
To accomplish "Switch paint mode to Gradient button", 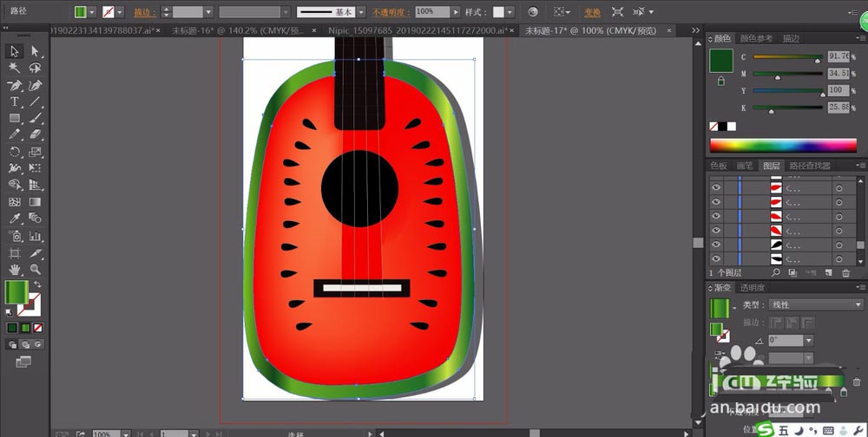I will pyautogui.click(x=25, y=328).
